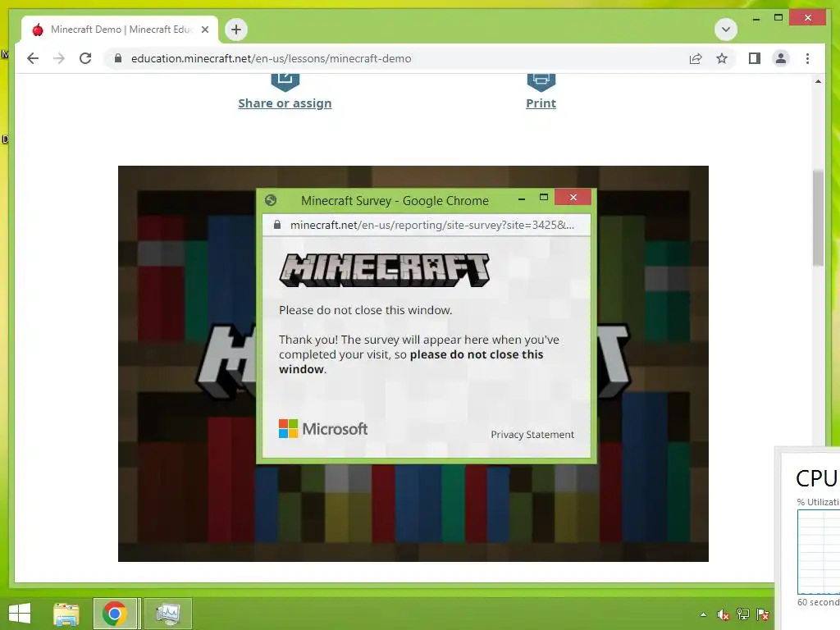Share this page icon in address bar
Image resolution: width=840 pixels, height=630 pixels.
pos(696,59)
